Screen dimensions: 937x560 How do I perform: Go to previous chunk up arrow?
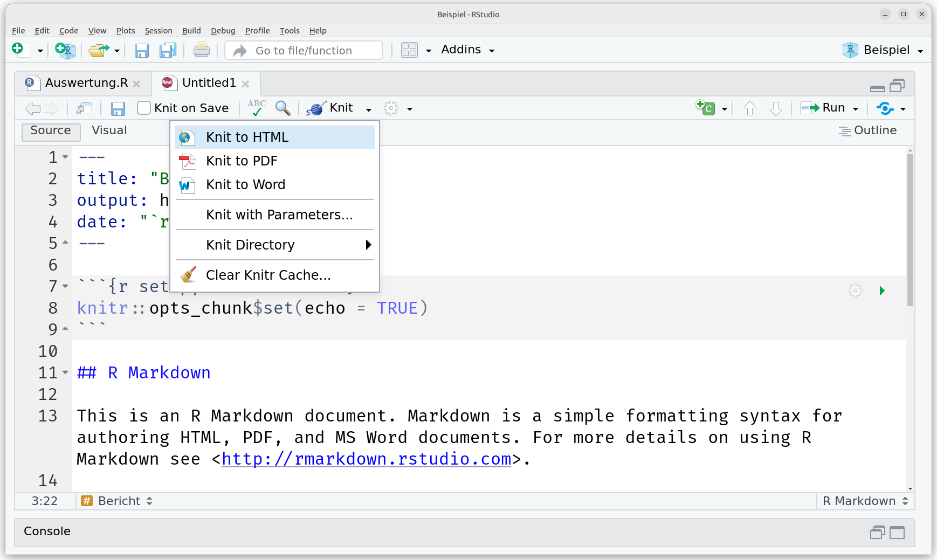click(749, 108)
